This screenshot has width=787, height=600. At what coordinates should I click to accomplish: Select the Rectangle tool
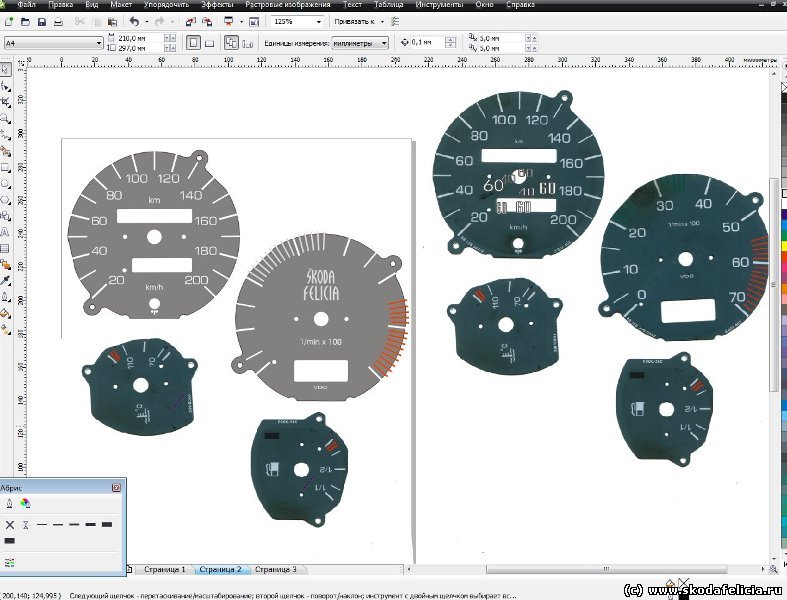tap(5, 167)
